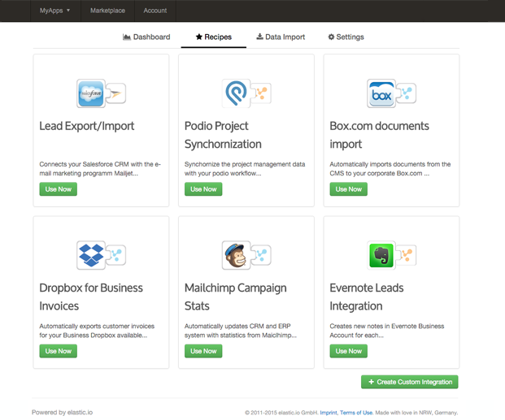The image size is (505, 420).
Task: Click Create Custom Integration button
Action: point(410,382)
